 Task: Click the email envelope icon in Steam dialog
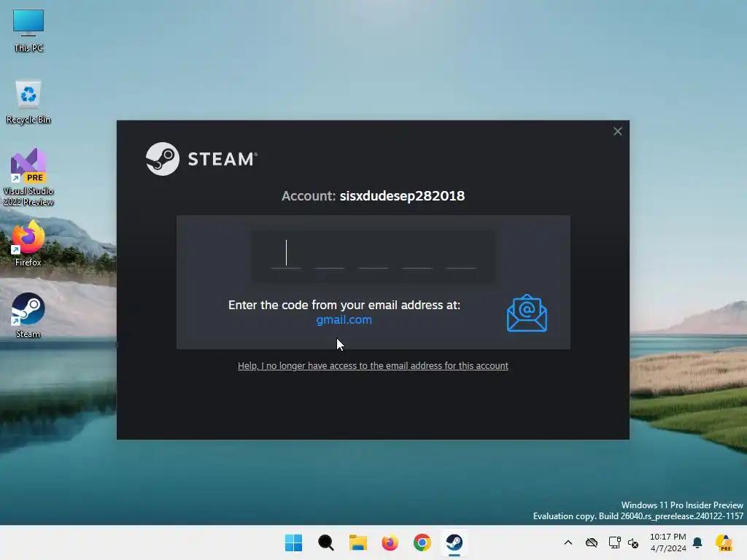point(527,313)
